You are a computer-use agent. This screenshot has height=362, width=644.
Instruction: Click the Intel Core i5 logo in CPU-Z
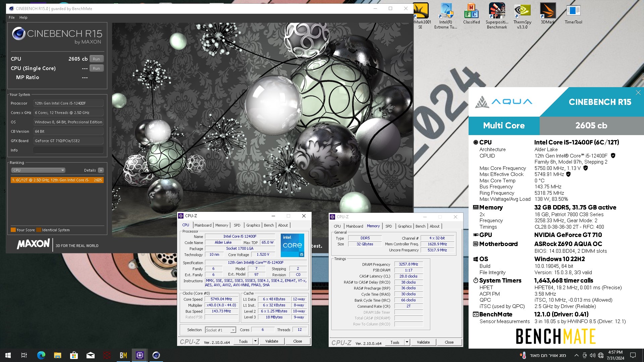(292, 245)
